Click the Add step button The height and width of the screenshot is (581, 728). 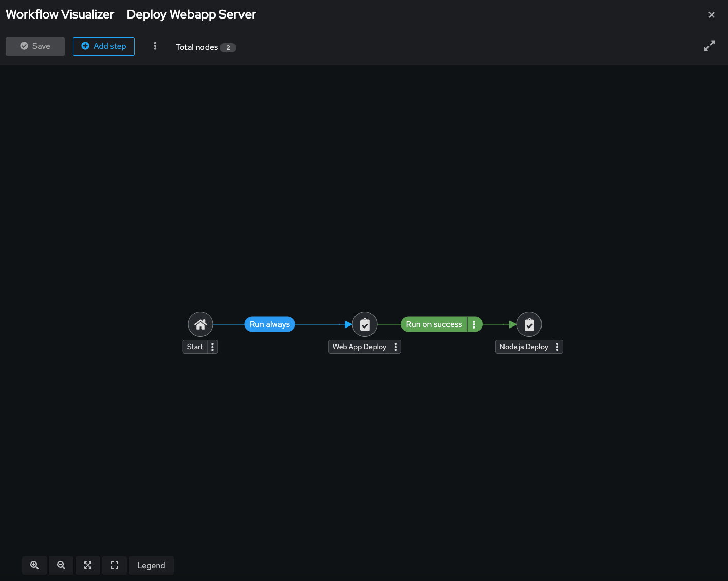point(104,46)
